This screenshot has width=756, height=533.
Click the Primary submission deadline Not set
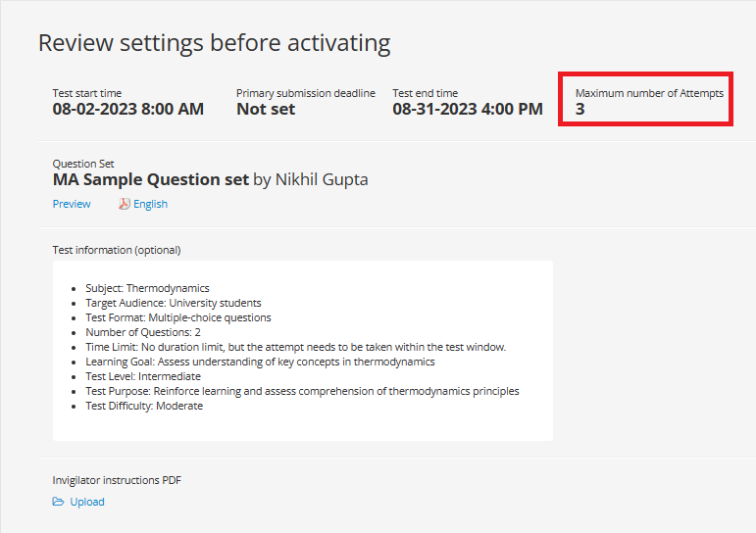click(x=266, y=109)
